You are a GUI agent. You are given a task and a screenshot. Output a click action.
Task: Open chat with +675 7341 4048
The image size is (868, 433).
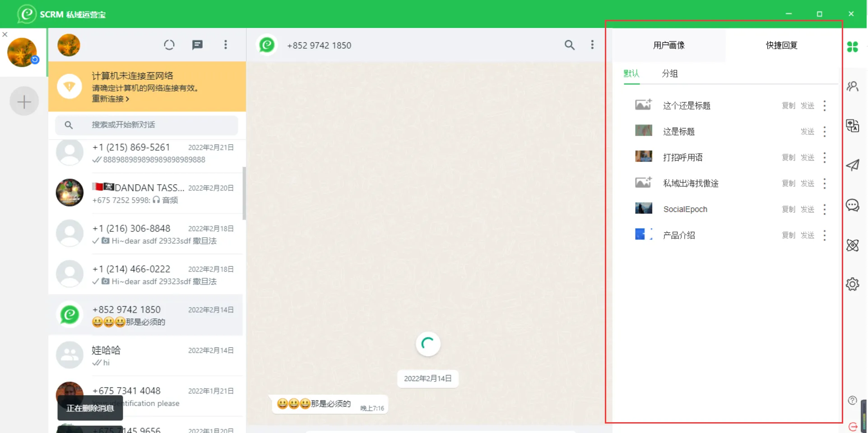tap(145, 396)
